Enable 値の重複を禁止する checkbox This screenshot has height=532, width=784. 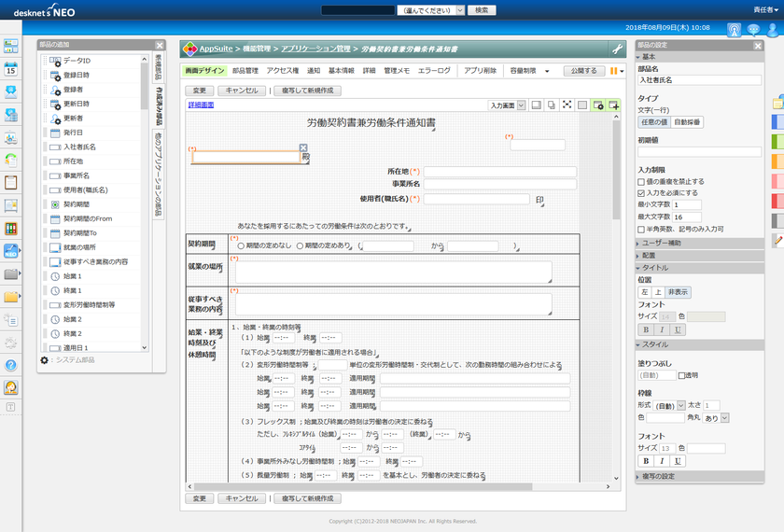tap(642, 182)
